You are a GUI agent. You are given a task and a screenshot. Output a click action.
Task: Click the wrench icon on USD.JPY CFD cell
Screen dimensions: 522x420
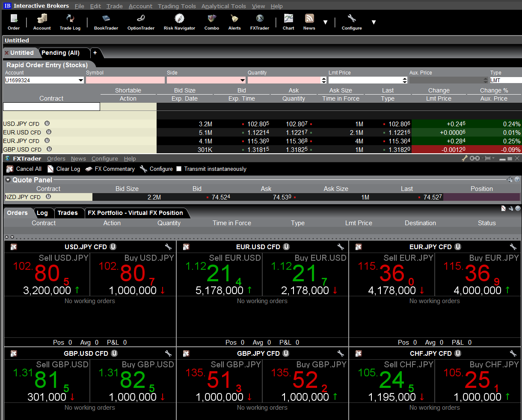[168, 247]
